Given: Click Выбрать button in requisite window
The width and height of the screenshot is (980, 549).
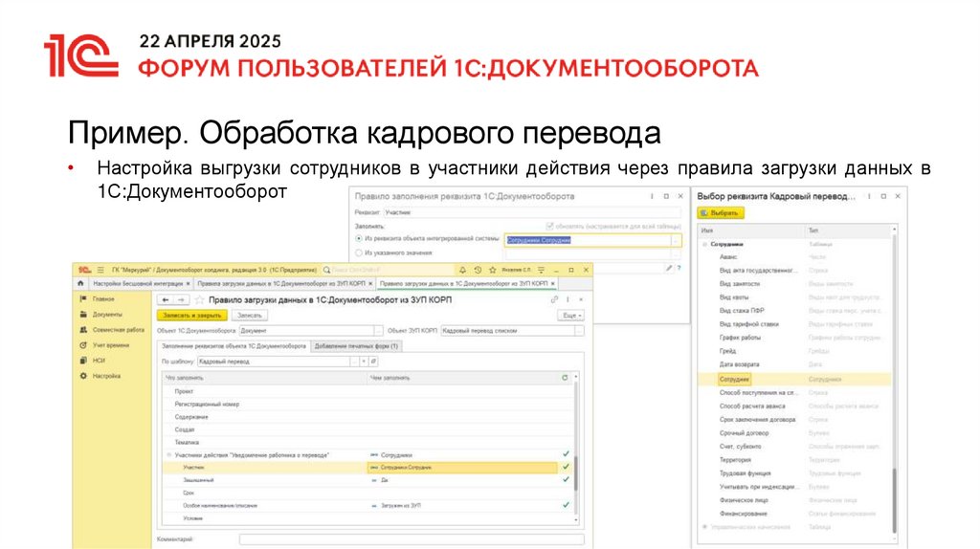Looking at the screenshot, I should 721,213.
